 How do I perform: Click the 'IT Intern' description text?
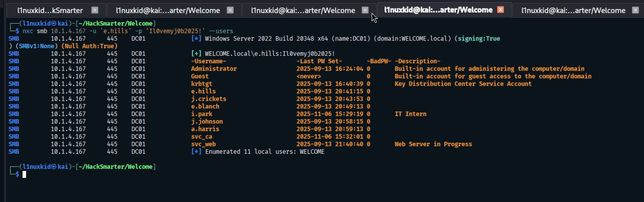(410, 114)
